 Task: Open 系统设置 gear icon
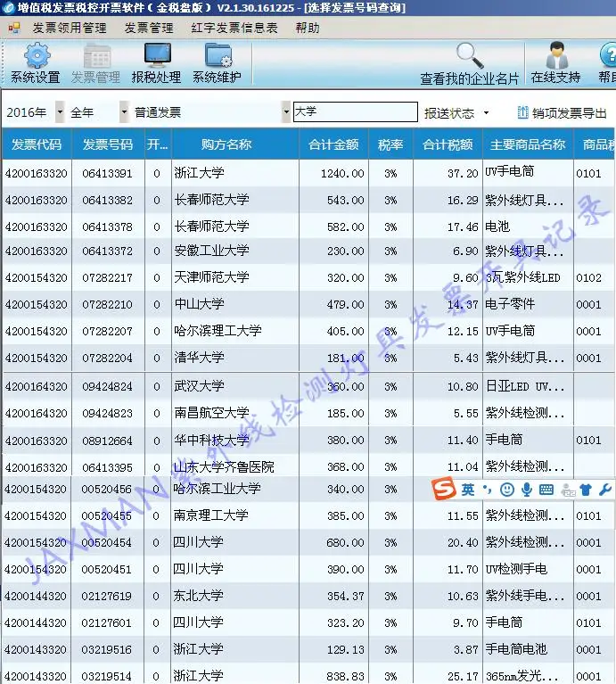click(37, 56)
